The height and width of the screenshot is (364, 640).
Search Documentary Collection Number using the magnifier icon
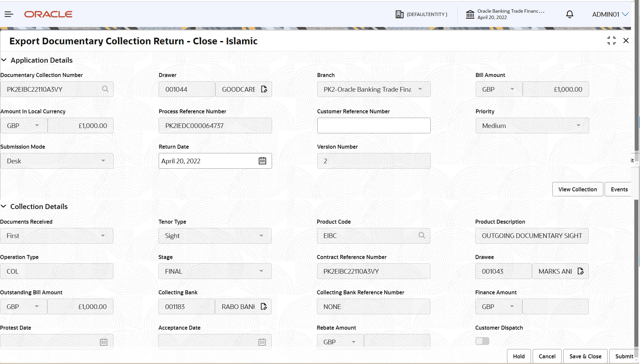105,89
